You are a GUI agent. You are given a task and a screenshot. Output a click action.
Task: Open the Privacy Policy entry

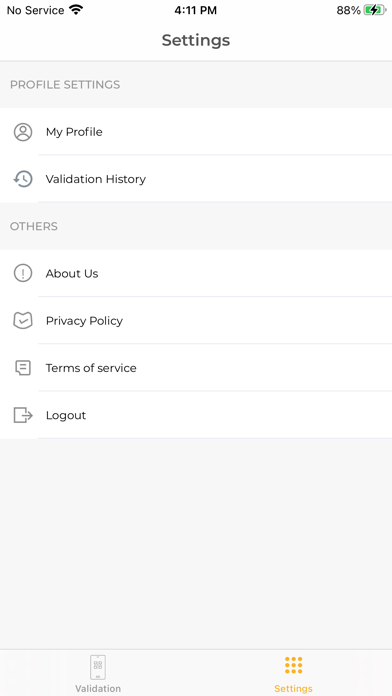(196, 320)
